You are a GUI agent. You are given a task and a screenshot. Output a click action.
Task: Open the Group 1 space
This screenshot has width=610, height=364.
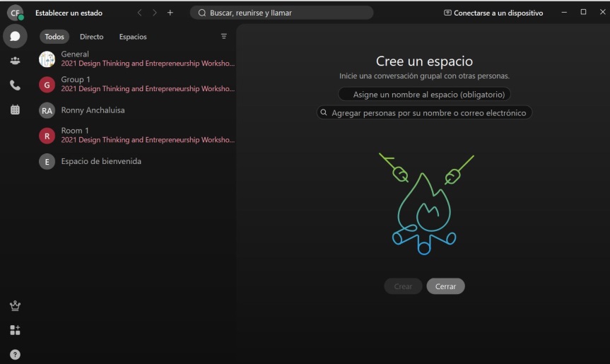pos(136,84)
